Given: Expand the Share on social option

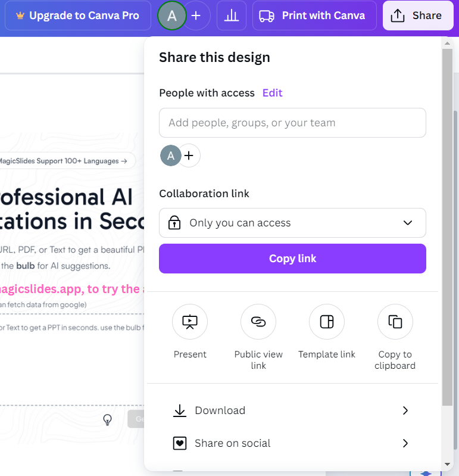Looking at the screenshot, I should (x=292, y=443).
